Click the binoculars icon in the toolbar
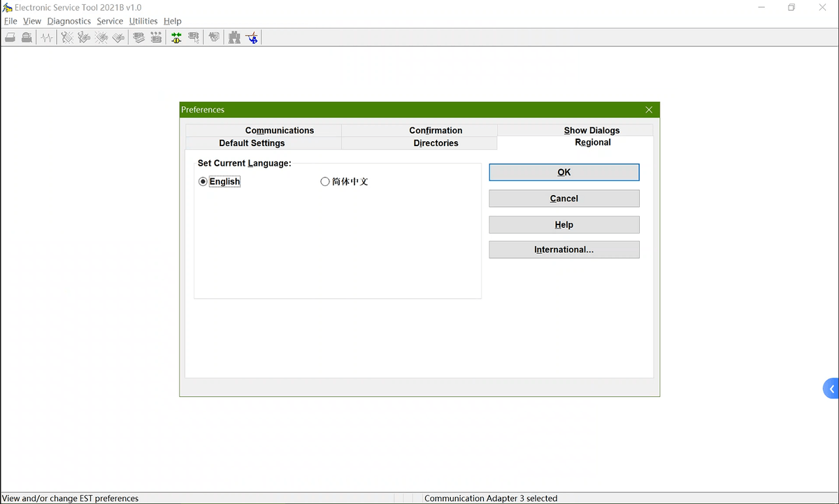This screenshot has width=839, height=504. tap(234, 38)
